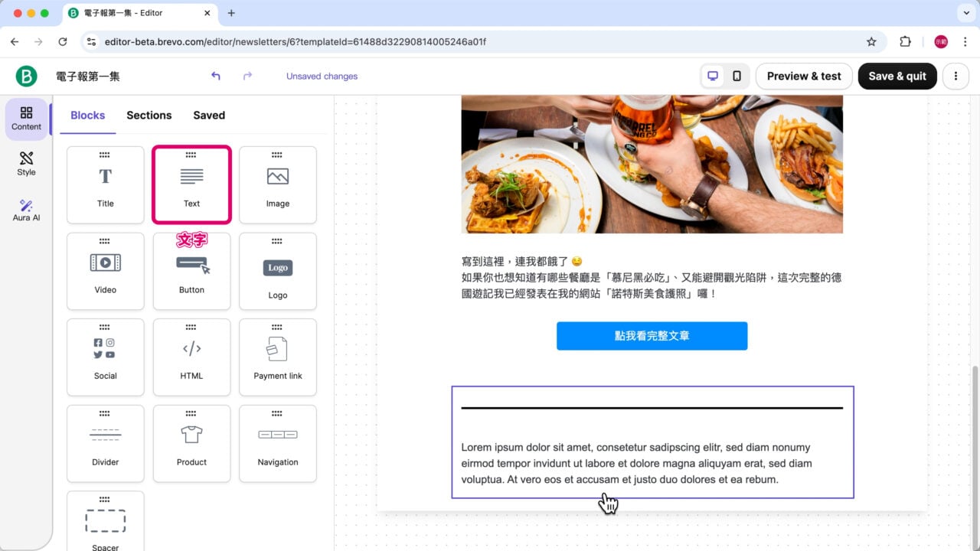
Task: Add a Divider block
Action: click(x=105, y=443)
